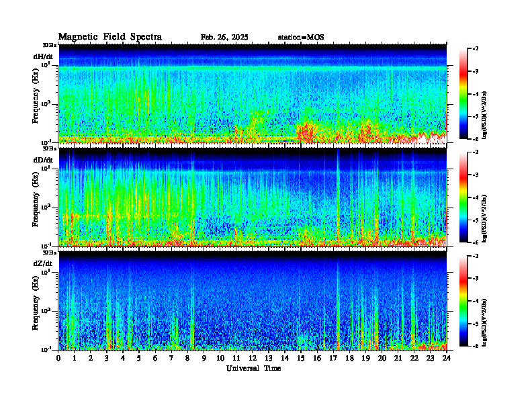The image size is (532, 411).
Task: Click the dH/dt spectrogram plot
Action: (x=253, y=93)
